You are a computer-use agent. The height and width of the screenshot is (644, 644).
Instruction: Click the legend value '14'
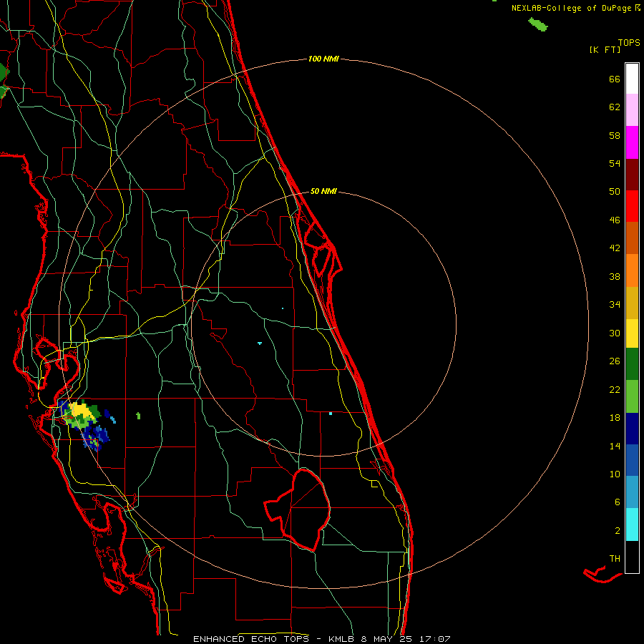click(x=615, y=446)
